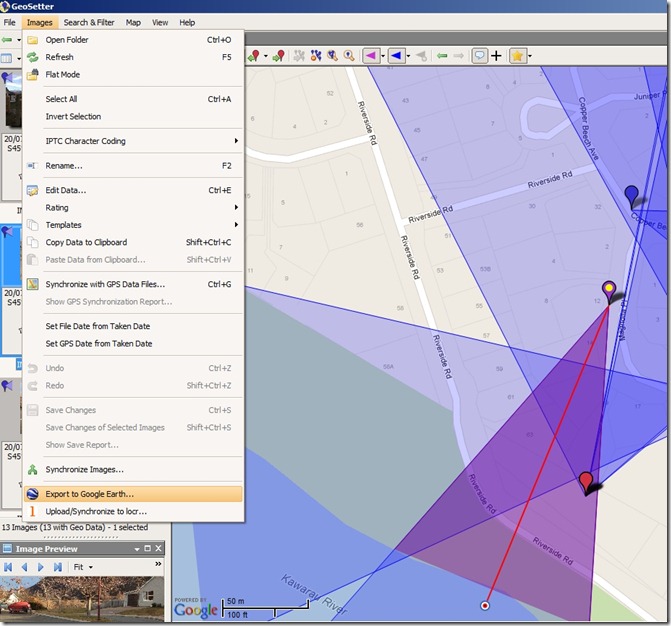Open dropdown arrow beside star favorites icon
Image resolution: width=671 pixels, height=626 pixels.
530,56
